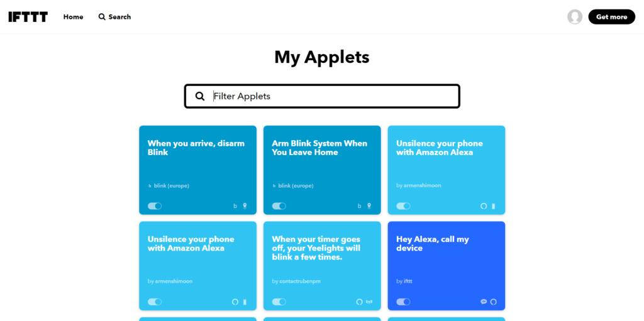Focus the Filter Applets input field
644x321 pixels.
click(x=322, y=96)
